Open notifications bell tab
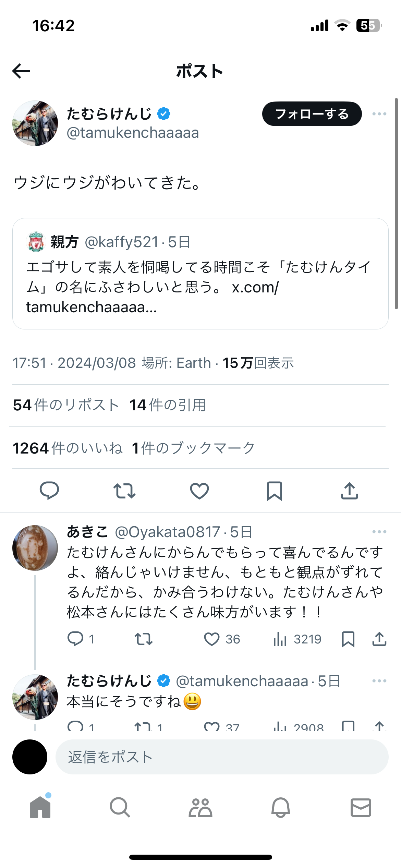401x868 pixels. 281,808
